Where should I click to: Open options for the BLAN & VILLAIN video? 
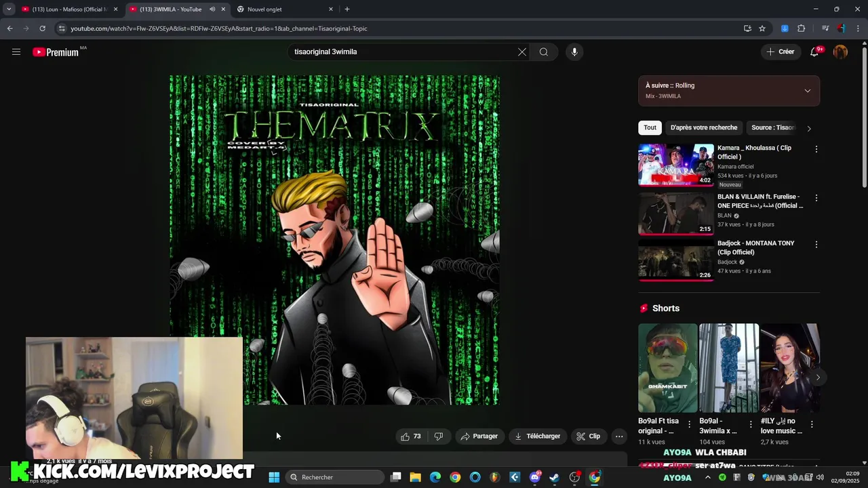[816, 198]
